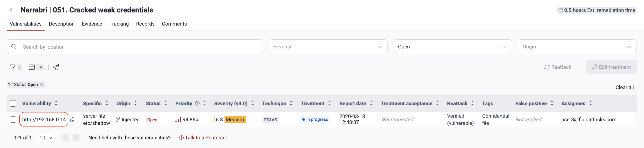Click Clear all to remove active filters
This screenshot has width=644, height=148.
click(624, 87)
